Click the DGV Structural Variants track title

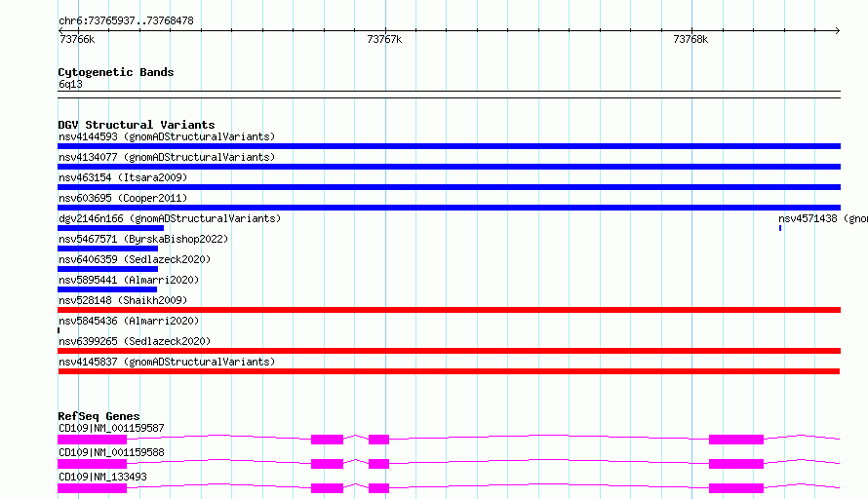(x=137, y=125)
